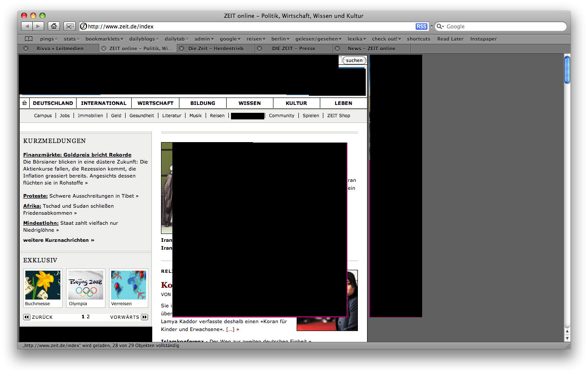Open the home page via house icon
The image size is (588, 373).
click(54, 26)
